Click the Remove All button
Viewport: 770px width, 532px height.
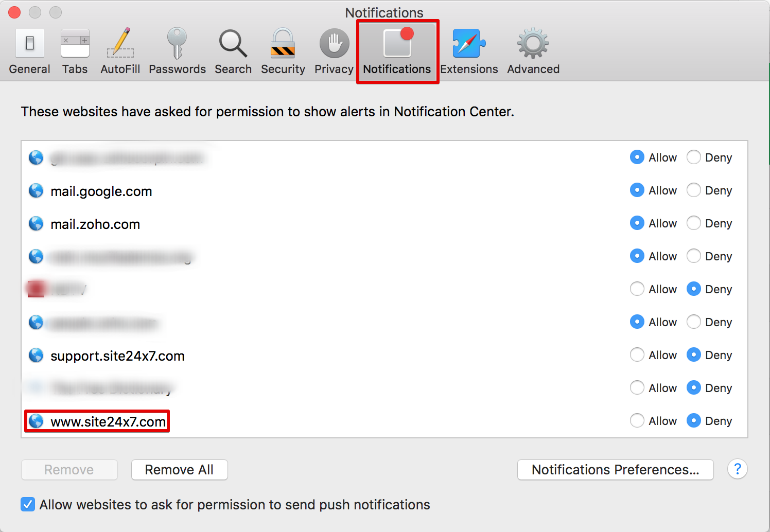179,470
